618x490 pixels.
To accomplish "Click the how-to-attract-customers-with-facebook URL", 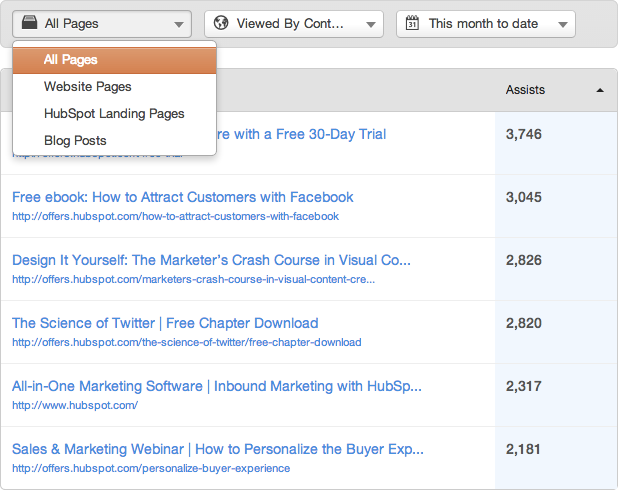I will 175,216.
